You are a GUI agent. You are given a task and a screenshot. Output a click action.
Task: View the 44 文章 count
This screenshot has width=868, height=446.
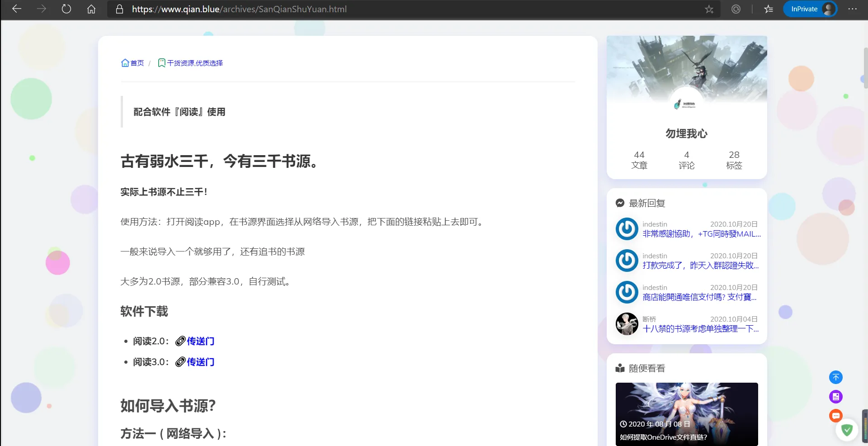(639, 160)
